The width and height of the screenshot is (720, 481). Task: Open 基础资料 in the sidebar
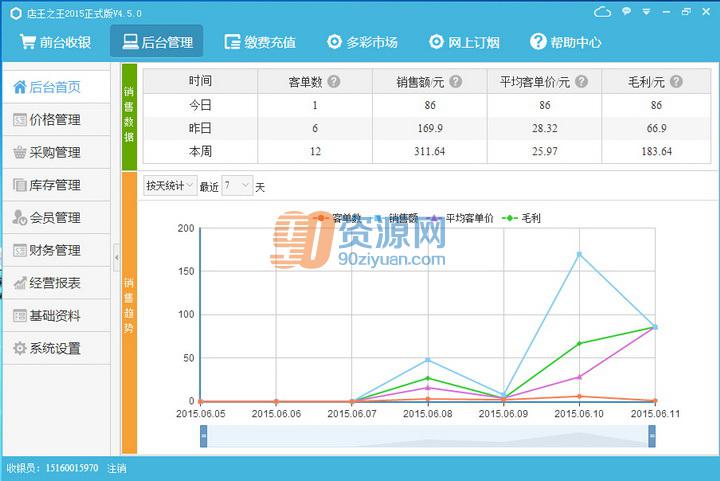[56, 316]
